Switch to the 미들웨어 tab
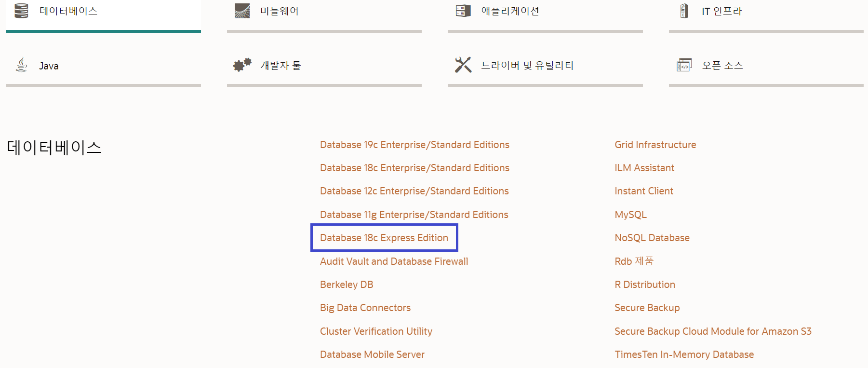The height and width of the screenshot is (368, 868). point(324,15)
